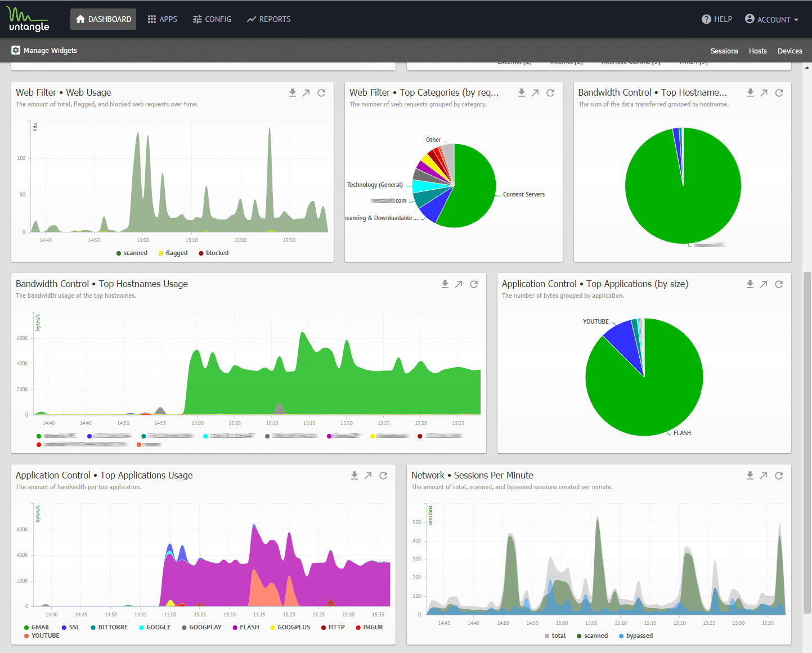The image size is (812, 653).
Task: Toggle total series in Sessions chart
Action: click(x=555, y=636)
